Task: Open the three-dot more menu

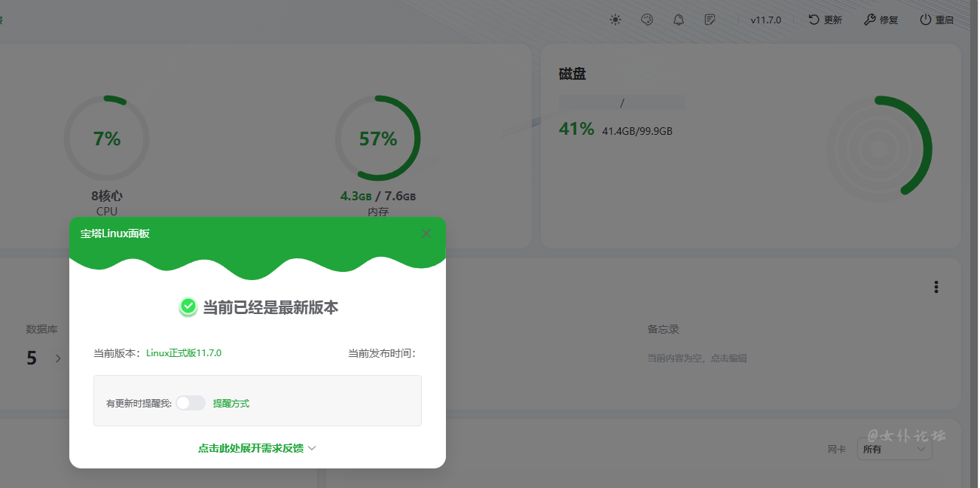Action: coord(936,287)
